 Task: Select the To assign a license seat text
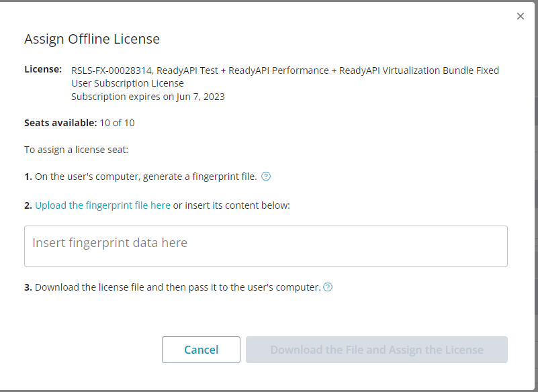pyautogui.click(x=76, y=150)
